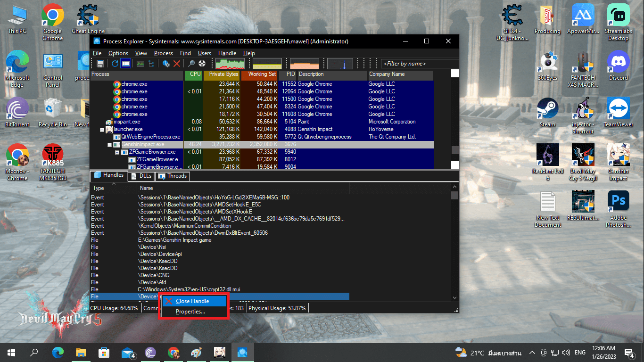Collapse the ZFGameBrowser.exe process tree node
644x362 pixels.
point(117,152)
